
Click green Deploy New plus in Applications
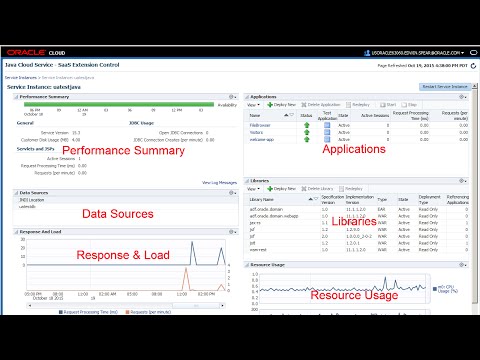point(270,105)
